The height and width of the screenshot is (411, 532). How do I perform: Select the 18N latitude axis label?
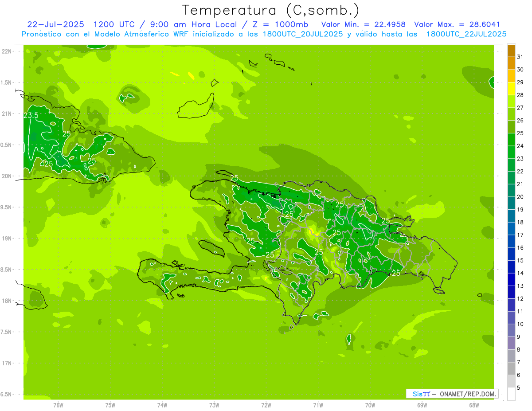[7, 301]
